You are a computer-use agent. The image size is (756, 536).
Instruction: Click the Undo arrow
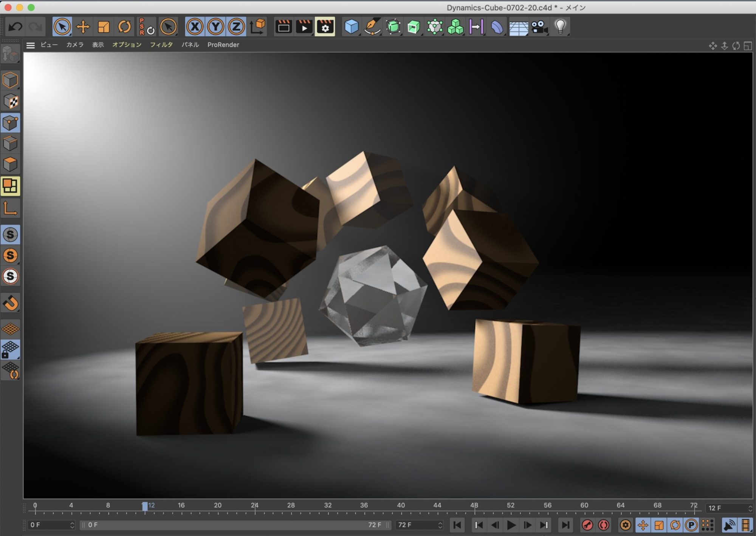point(15,27)
